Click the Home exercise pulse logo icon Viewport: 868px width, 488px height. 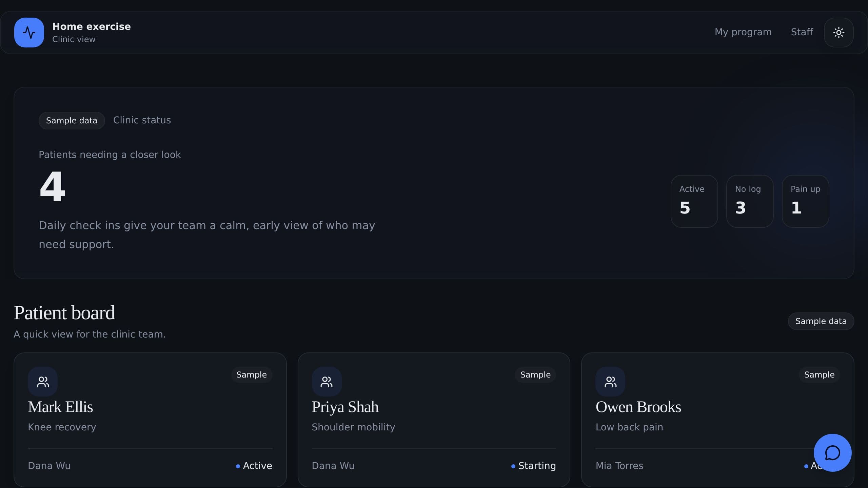(29, 33)
